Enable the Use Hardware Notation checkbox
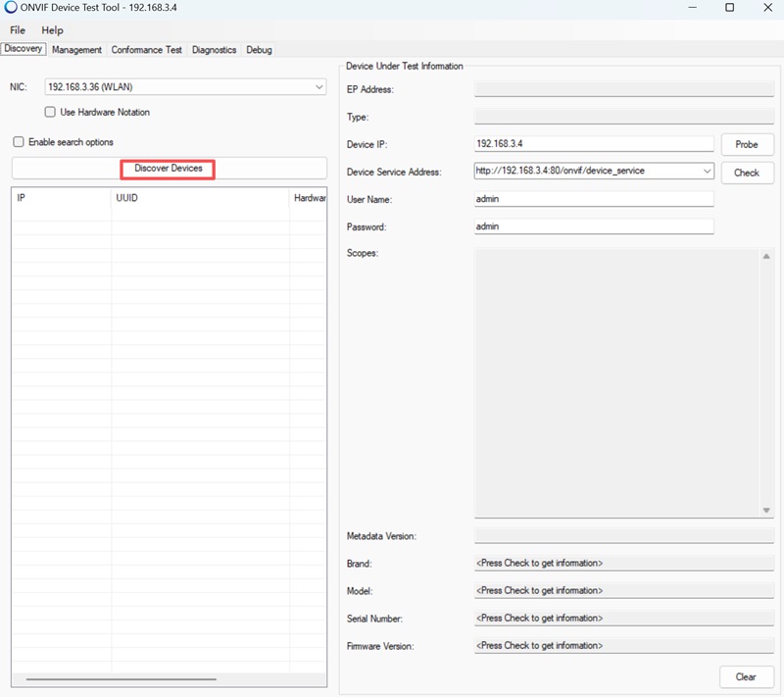784x697 pixels. pyautogui.click(x=50, y=113)
